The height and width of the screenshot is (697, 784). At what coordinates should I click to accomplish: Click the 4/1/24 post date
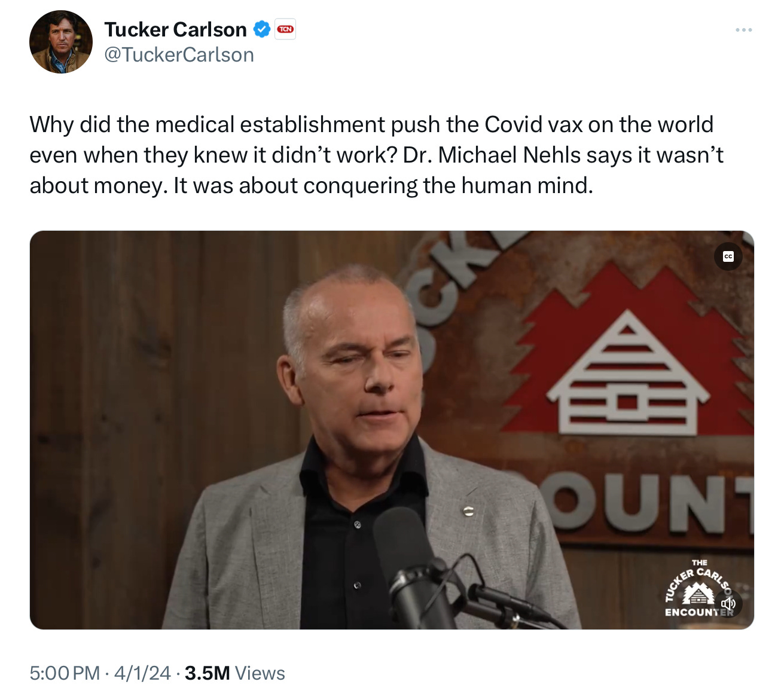click(x=142, y=673)
